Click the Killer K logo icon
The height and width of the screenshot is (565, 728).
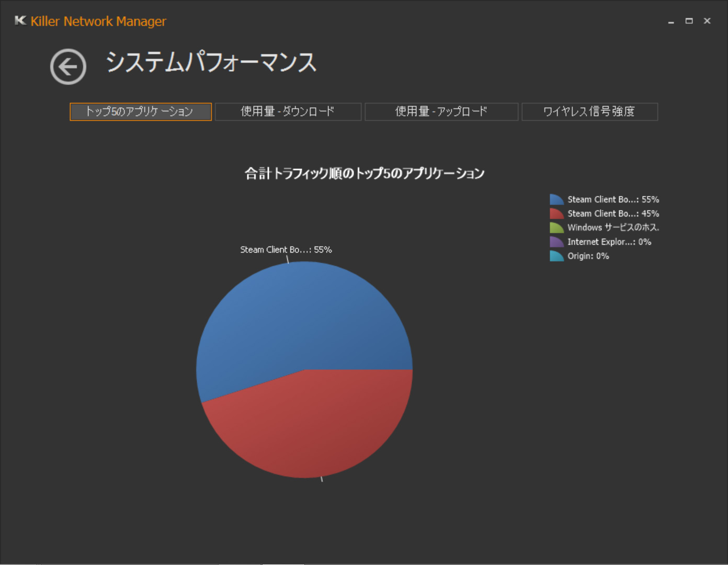[x=20, y=21]
